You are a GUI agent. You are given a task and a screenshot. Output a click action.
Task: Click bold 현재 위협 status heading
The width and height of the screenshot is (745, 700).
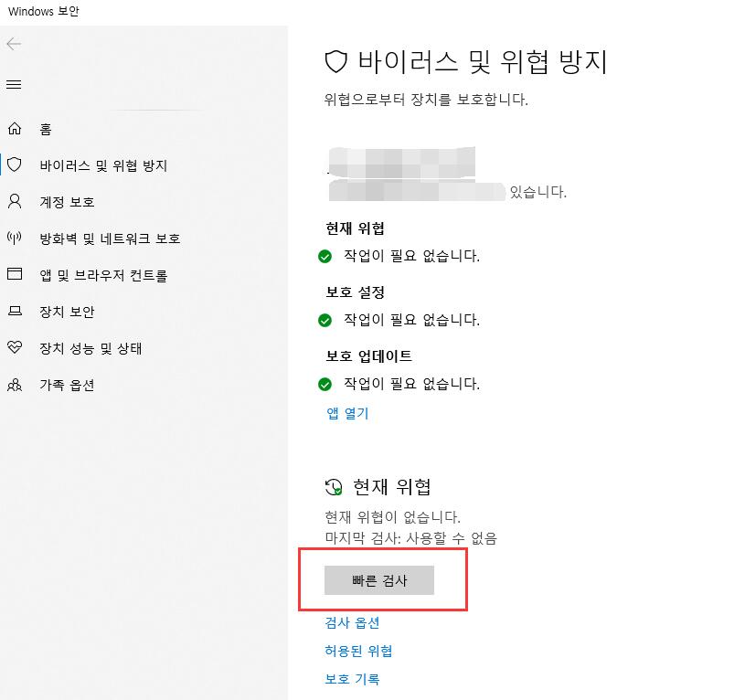pyautogui.click(x=356, y=228)
